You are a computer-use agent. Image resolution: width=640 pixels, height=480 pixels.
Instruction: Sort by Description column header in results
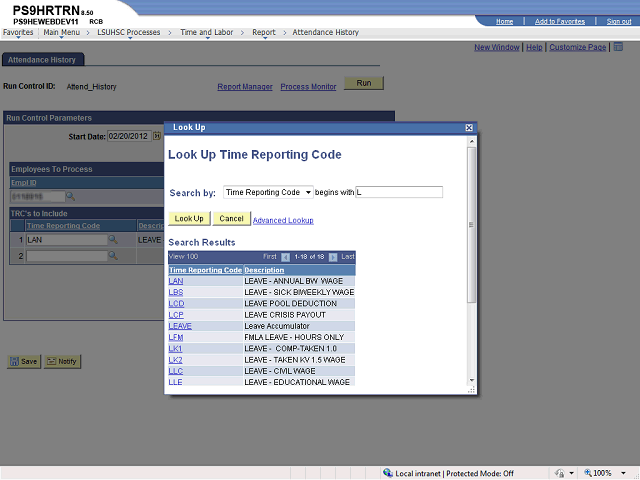coord(264,270)
